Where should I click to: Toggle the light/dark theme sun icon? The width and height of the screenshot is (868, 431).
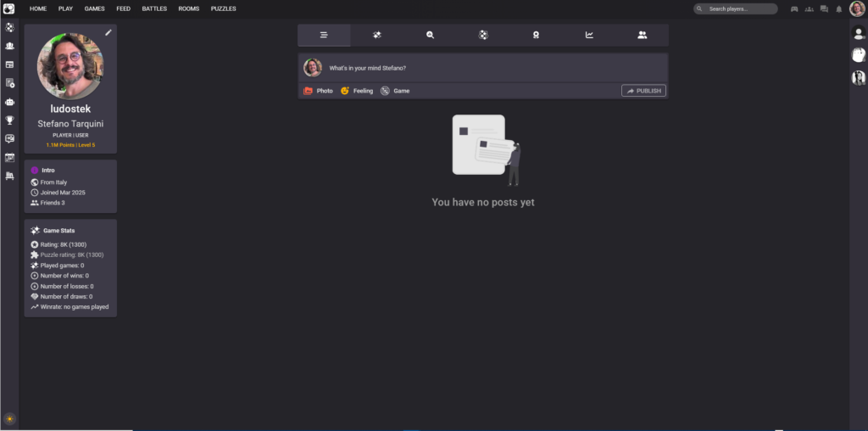tap(9, 418)
